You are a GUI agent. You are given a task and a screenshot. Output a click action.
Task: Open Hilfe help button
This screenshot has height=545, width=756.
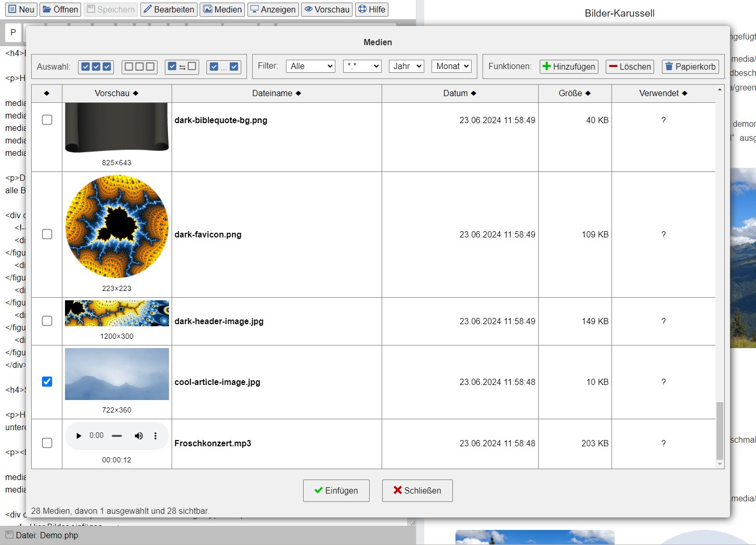pyautogui.click(x=372, y=9)
